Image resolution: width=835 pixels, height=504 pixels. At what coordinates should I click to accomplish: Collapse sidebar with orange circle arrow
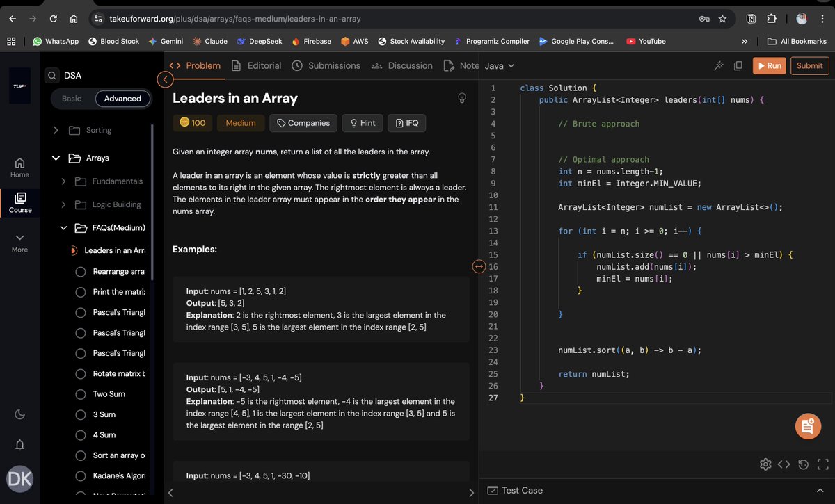(x=164, y=79)
